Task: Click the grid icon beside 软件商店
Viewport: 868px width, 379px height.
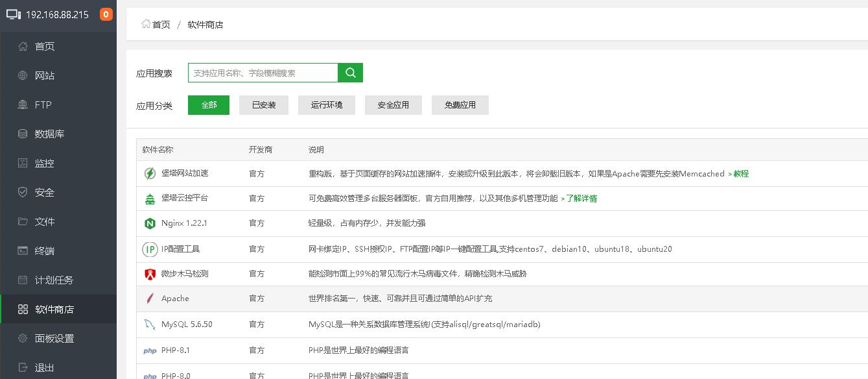Action: coord(23,309)
